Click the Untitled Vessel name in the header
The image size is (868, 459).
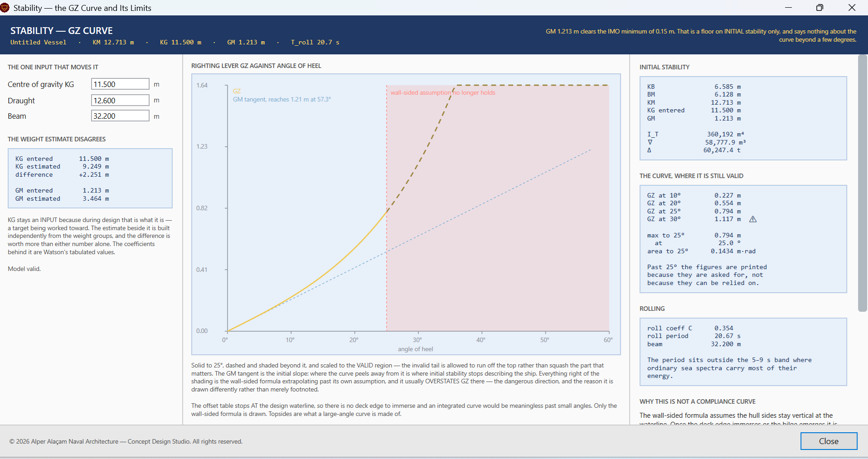tap(38, 42)
